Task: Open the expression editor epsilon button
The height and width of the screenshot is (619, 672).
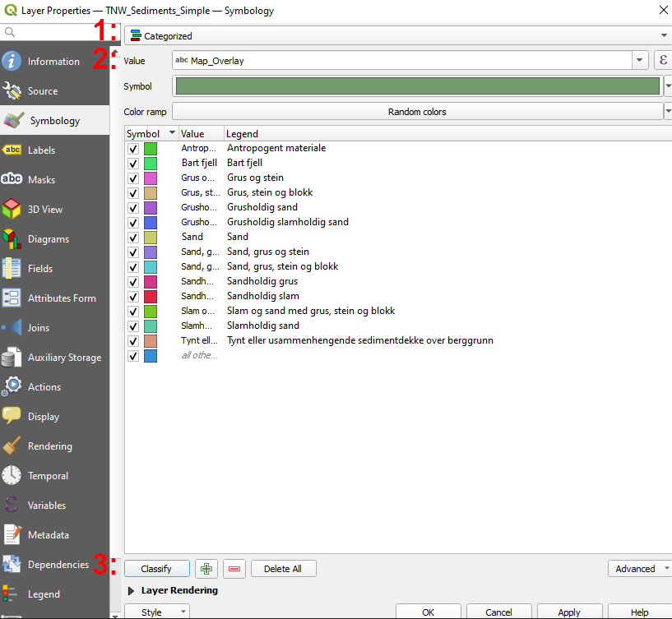Action: click(x=663, y=60)
